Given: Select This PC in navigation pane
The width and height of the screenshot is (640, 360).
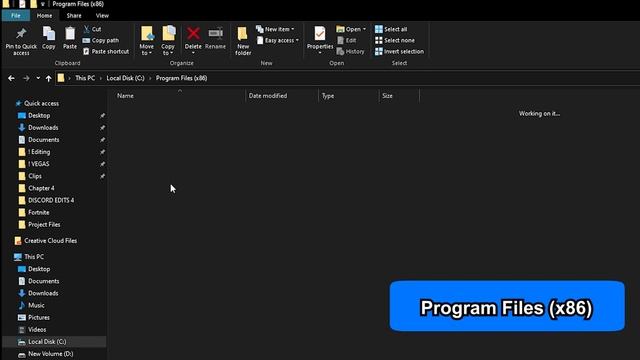Looking at the screenshot, I should [34, 257].
